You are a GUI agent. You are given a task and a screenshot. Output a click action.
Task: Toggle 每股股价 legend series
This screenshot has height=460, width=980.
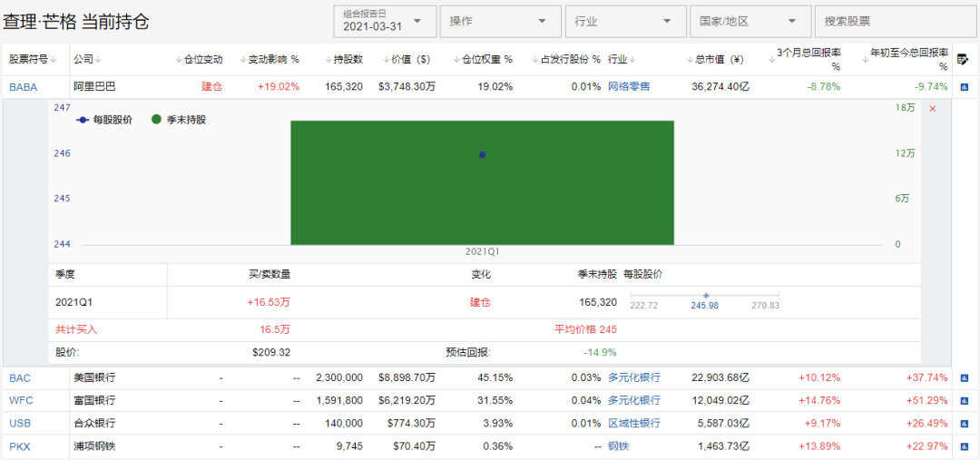103,120
